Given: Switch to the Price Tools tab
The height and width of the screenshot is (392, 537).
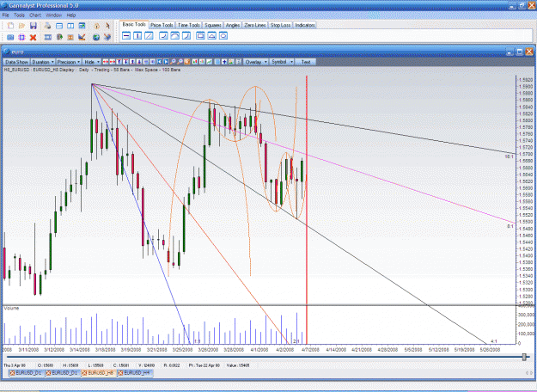Looking at the screenshot, I should coord(162,25).
